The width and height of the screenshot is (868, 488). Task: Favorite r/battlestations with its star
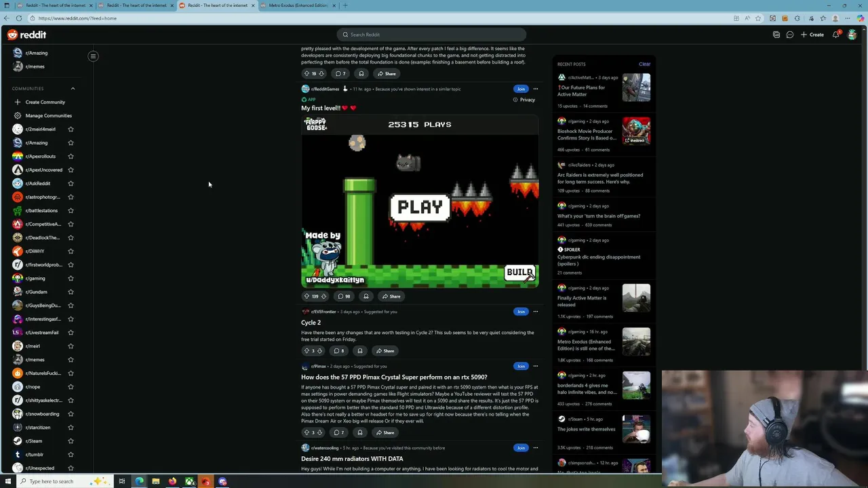71,211
